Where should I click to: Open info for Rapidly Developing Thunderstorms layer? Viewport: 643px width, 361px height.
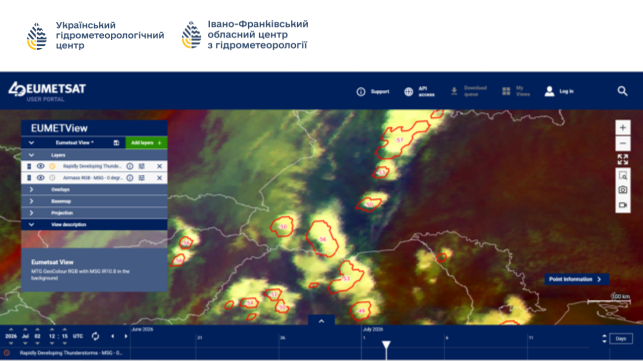[130, 166]
